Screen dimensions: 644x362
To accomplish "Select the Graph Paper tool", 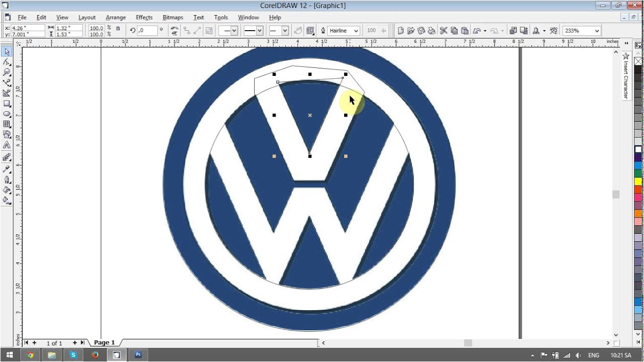I will point(7,124).
